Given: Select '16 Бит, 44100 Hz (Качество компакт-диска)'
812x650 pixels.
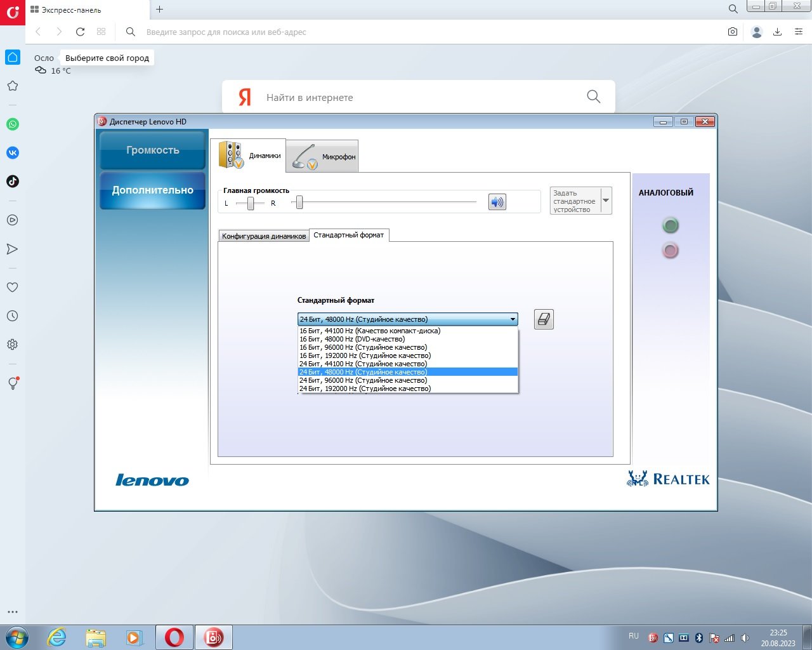Looking at the screenshot, I should [408, 331].
